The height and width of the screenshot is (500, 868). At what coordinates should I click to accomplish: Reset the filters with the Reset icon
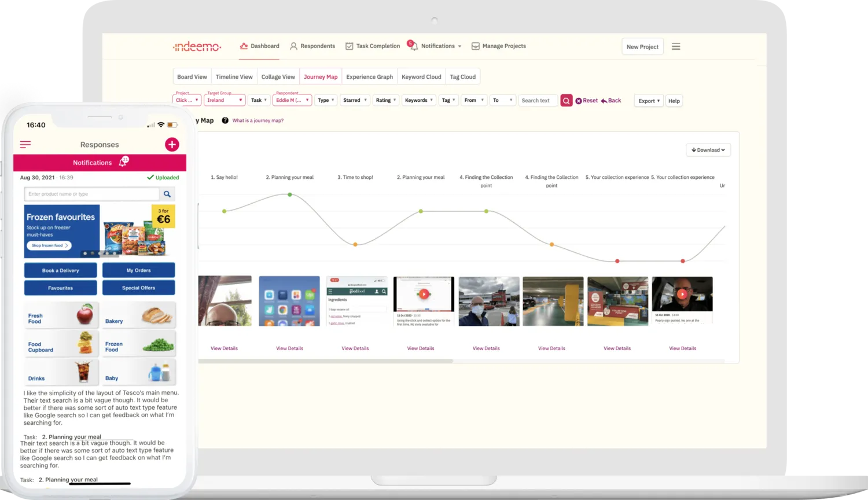(x=578, y=101)
